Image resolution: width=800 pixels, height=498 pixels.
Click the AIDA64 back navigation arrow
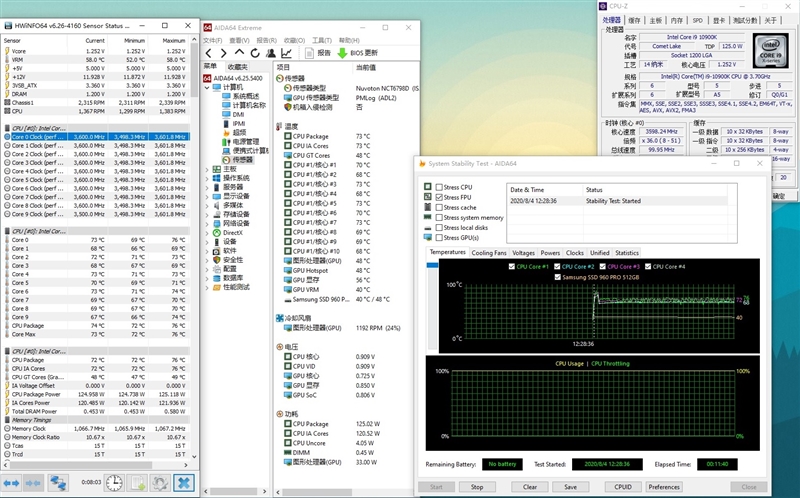click(x=210, y=53)
